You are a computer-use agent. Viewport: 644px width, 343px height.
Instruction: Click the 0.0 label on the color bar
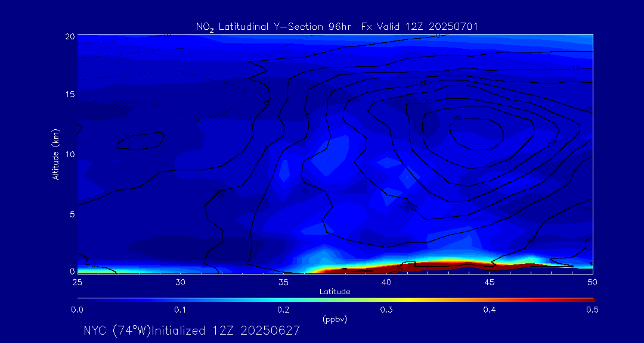pyautogui.click(x=77, y=310)
